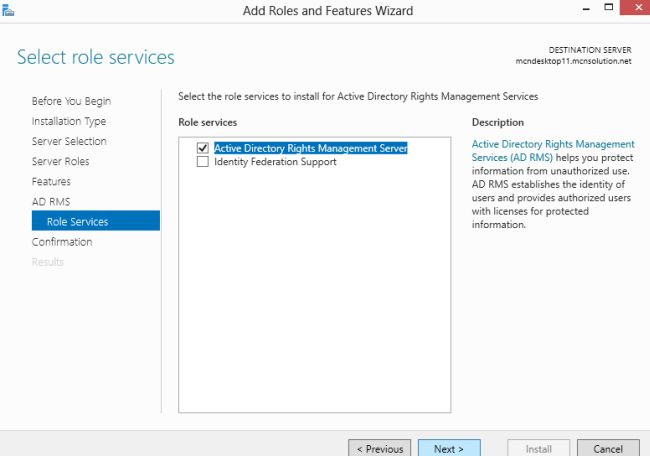Click the Results step in the sidebar

coord(48,261)
